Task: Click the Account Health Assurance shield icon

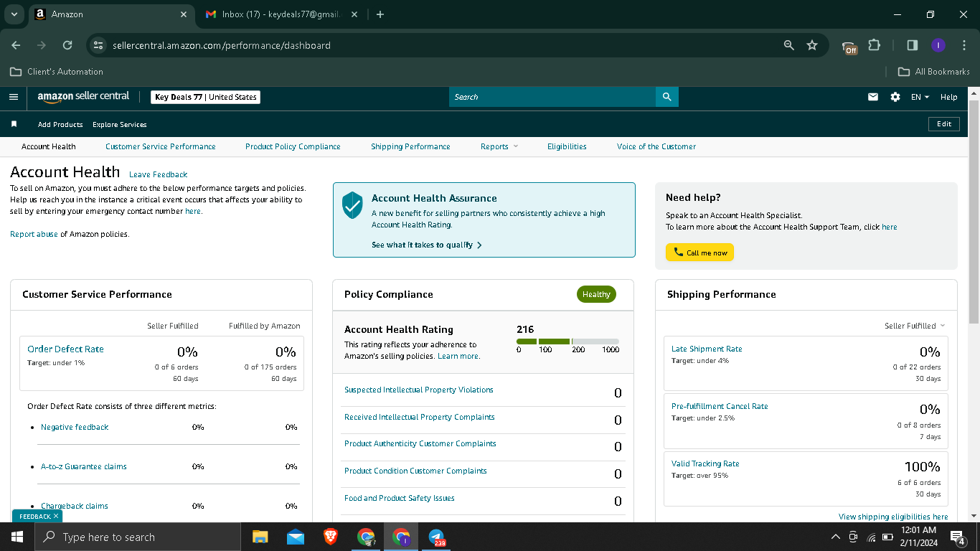Action: coord(352,205)
